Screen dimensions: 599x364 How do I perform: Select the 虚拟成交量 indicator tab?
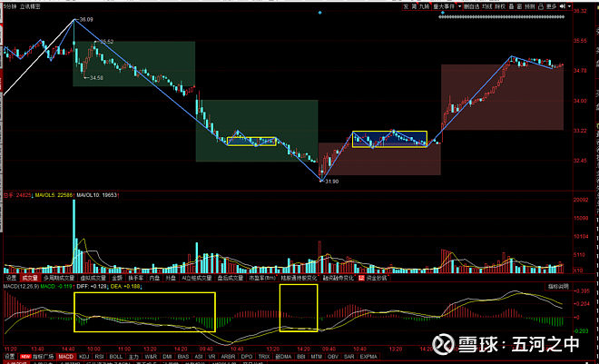coord(93,278)
